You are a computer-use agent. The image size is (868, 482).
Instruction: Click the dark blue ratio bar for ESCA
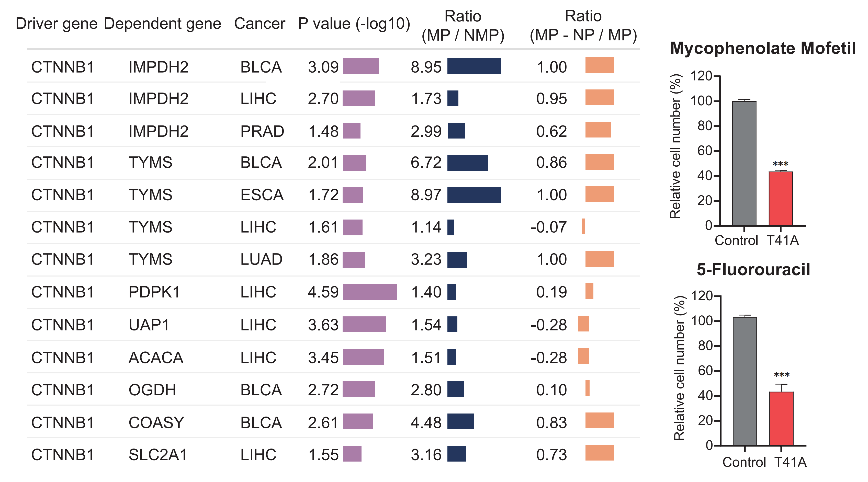pyautogui.click(x=474, y=195)
